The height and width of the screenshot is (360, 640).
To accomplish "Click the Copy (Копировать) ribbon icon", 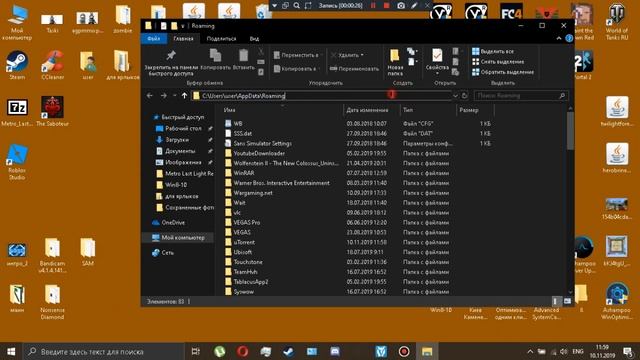I will click(x=215, y=56).
